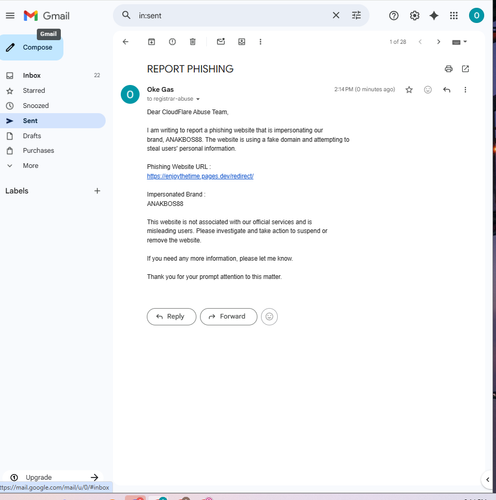Print the whole conversation

(x=449, y=69)
